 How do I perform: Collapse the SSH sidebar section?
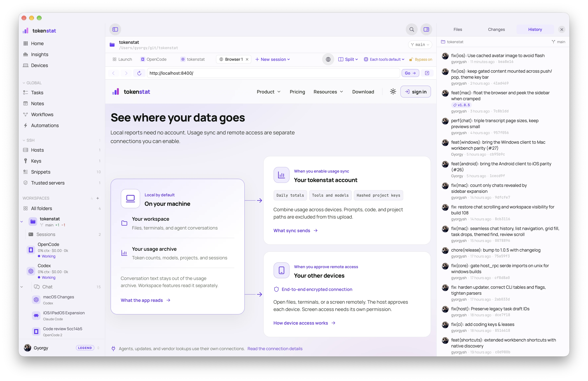click(29, 140)
